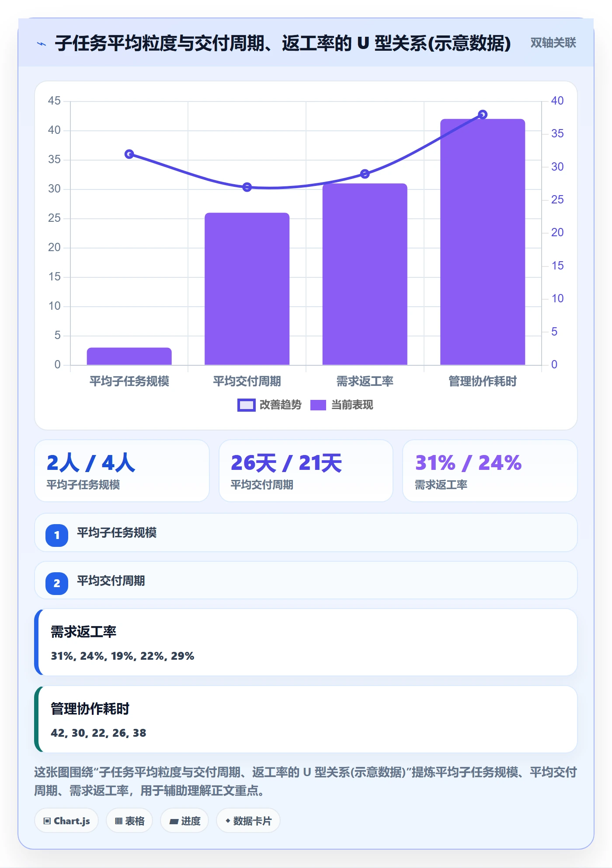This screenshot has width=612, height=868.
Task: Click the numbered badge 2 icon
Action: [x=57, y=583]
